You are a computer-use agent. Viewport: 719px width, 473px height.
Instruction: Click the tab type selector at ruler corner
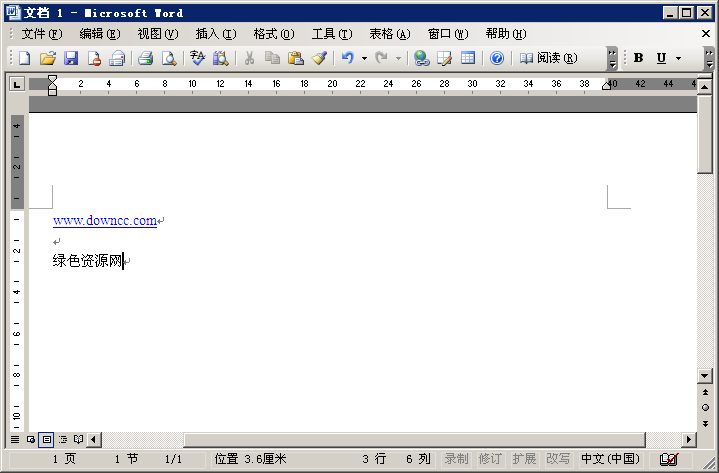(x=16, y=85)
